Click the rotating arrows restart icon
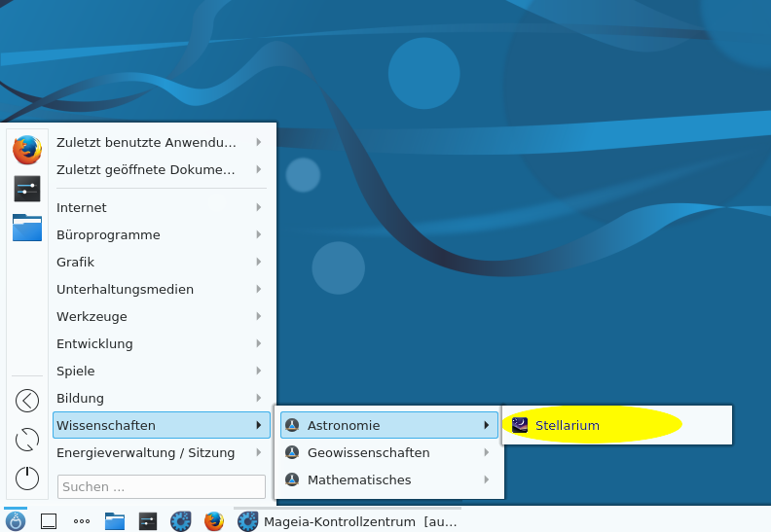Viewport: 771px width, 532px height. [27, 440]
